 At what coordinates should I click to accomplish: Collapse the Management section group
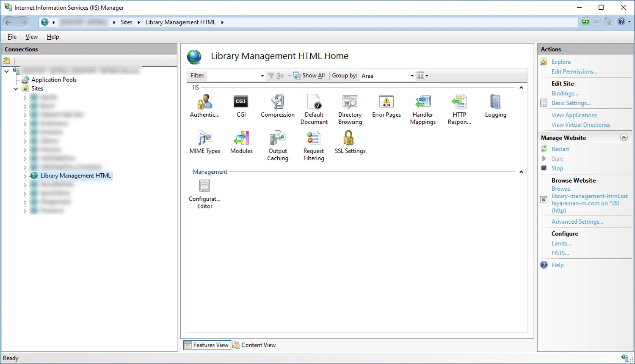click(521, 172)
